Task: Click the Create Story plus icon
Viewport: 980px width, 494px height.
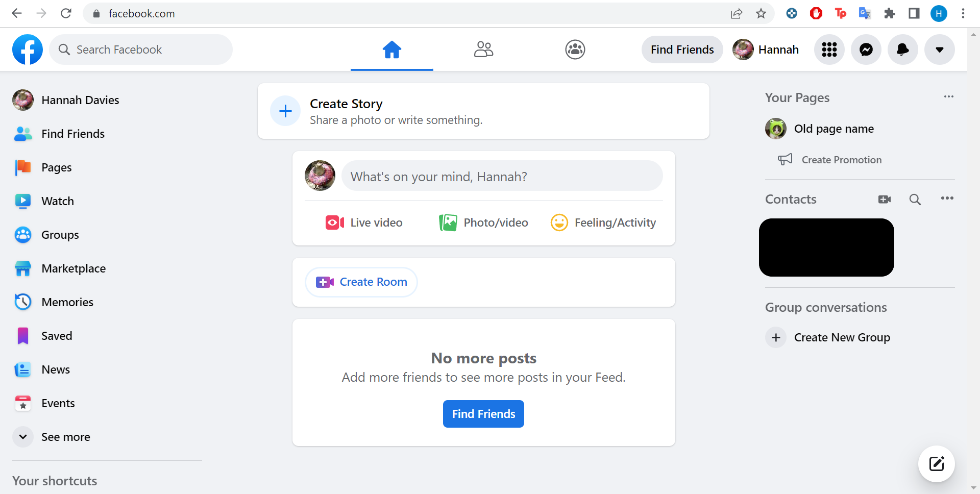Action: coord(285,111)
